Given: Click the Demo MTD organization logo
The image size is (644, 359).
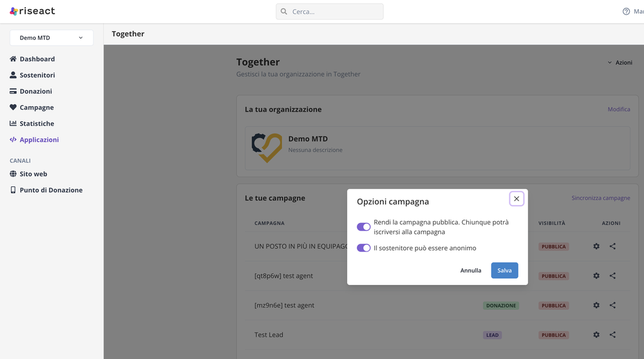Looking at the screenshot, I should pyautogui.click(x=267, y=148).
